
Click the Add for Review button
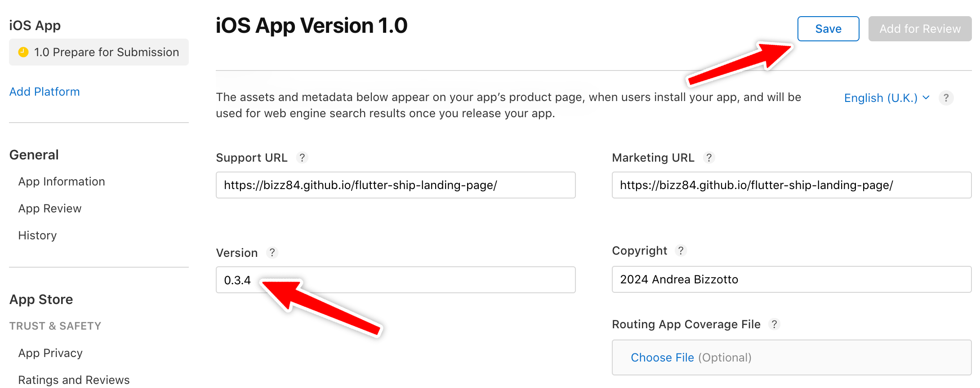pyautogui.click(x=920, y=29)
